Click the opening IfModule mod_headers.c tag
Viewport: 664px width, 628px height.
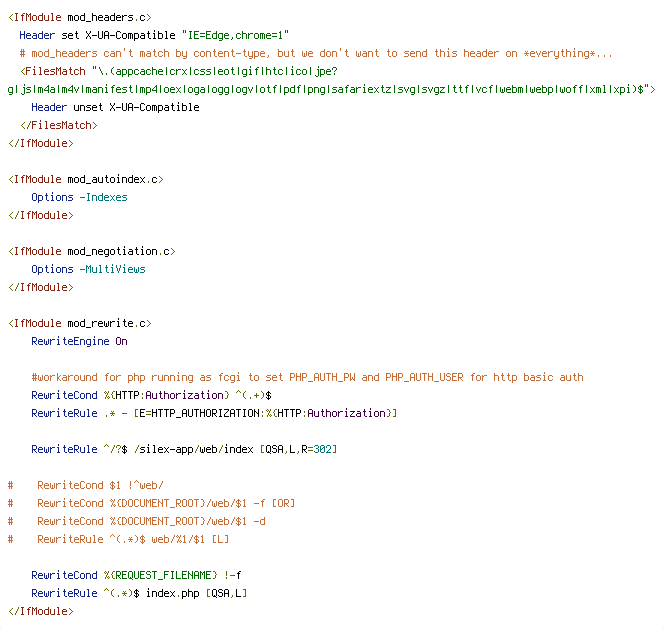pyautogui.click(x=80, y=17)
